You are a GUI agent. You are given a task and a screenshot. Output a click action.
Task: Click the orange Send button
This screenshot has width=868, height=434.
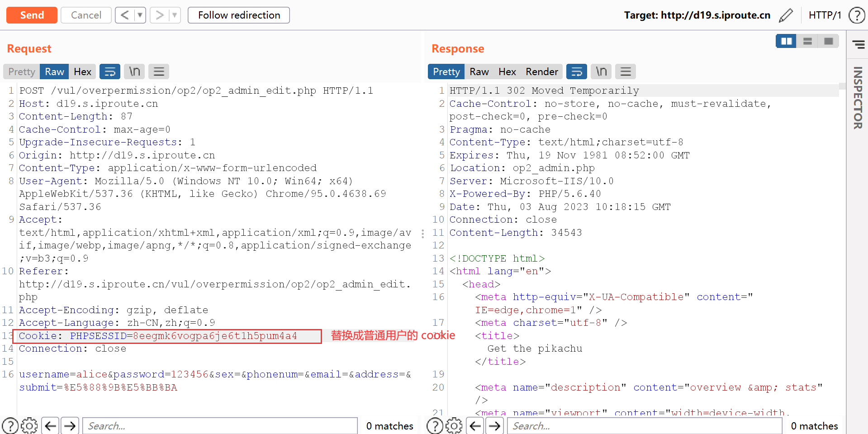coord(32,15)
